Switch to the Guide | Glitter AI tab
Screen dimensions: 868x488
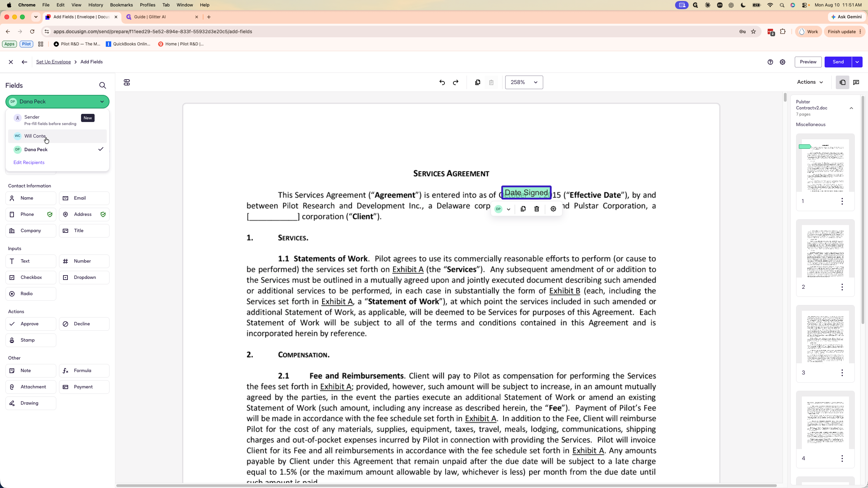click(x=162, y=17)
